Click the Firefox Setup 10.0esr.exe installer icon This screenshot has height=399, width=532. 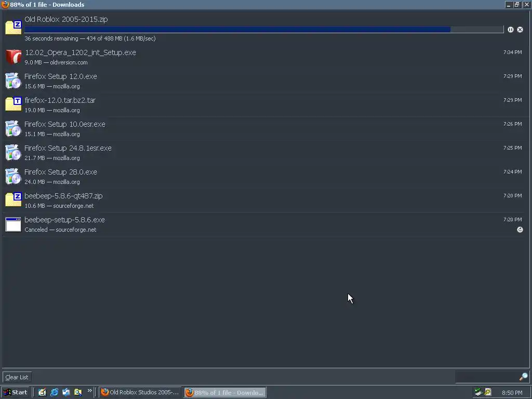coord(13,129)
